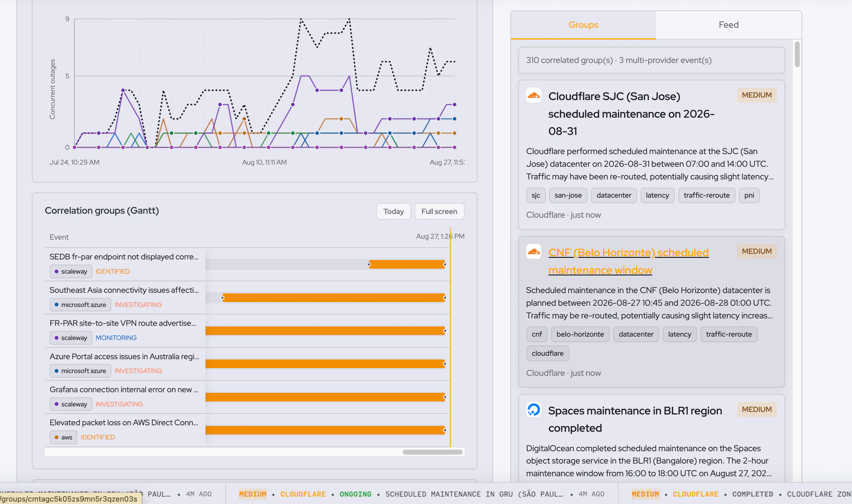Select traffic-reroute tag on CNF card
Image resolution: width=852 pixels, height=504 pixels.
tap(729, 334)
